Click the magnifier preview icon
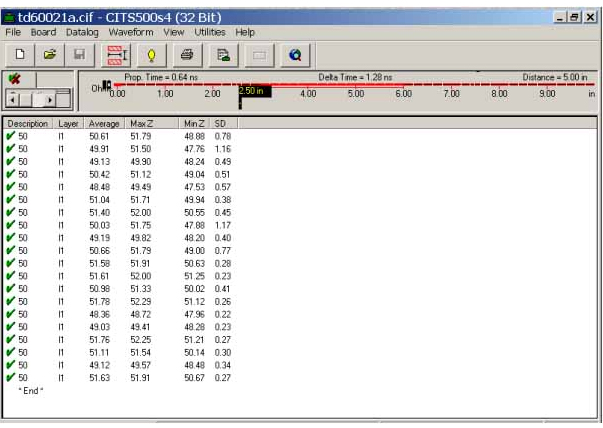Image resolution: width=603 pixels, height=428 pixels. (295, 54)
